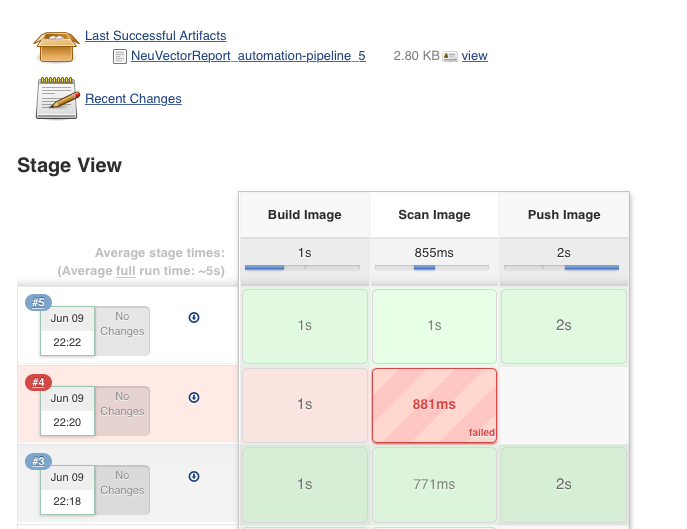The width and height of the screenshot is (687, 529).
Task: Select the #5 build badge
Action: click(x=39, y=303)
